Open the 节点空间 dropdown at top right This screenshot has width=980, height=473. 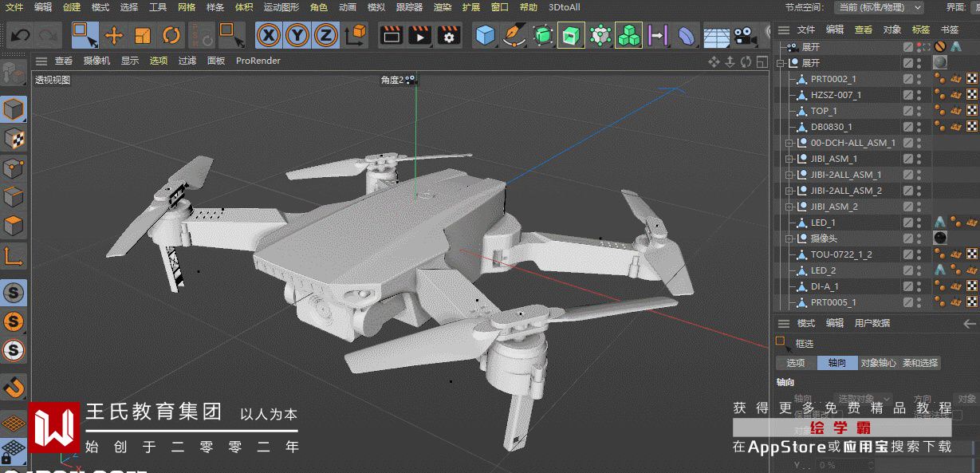[x=878, y=7]
